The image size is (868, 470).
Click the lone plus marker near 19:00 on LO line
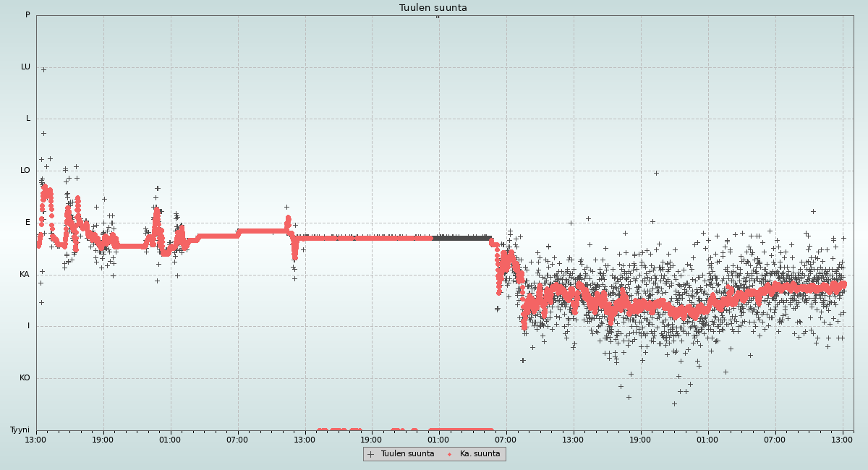tap(656, 173)
